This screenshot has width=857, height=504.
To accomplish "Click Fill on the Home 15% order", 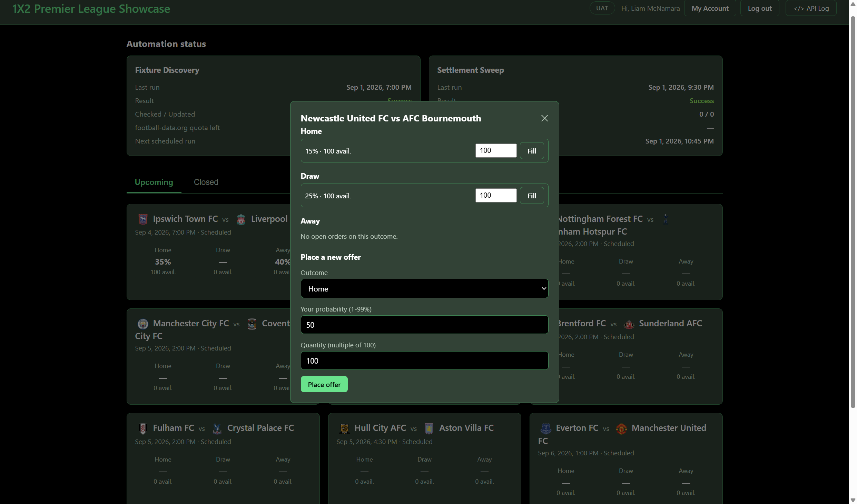I will pos(532,151).
